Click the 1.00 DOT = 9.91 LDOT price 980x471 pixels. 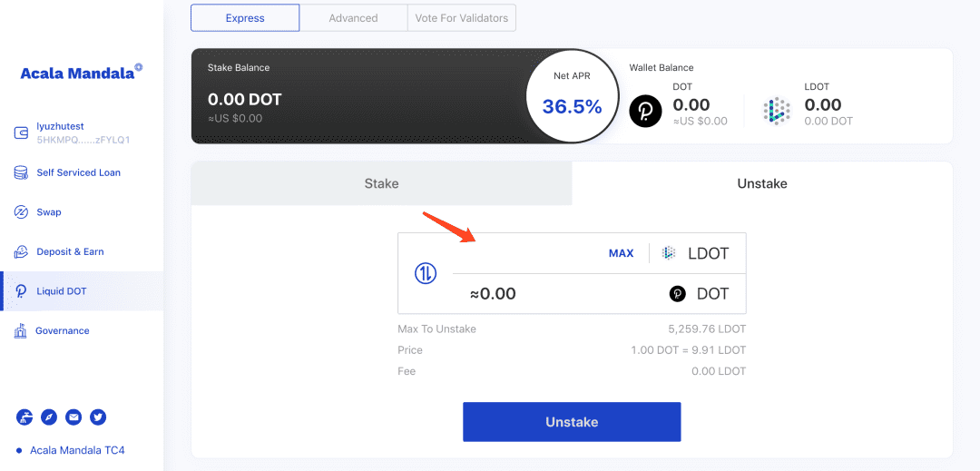[x=688, y=349]
